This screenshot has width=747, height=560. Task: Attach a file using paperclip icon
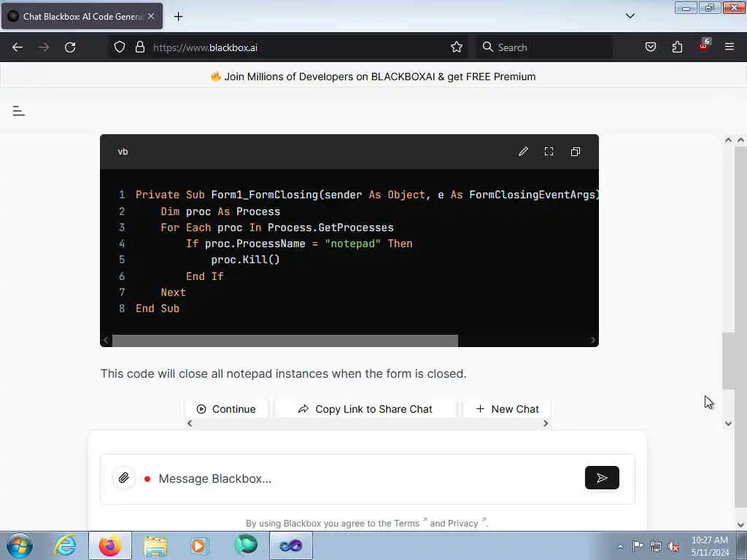[x=123, y=478]
